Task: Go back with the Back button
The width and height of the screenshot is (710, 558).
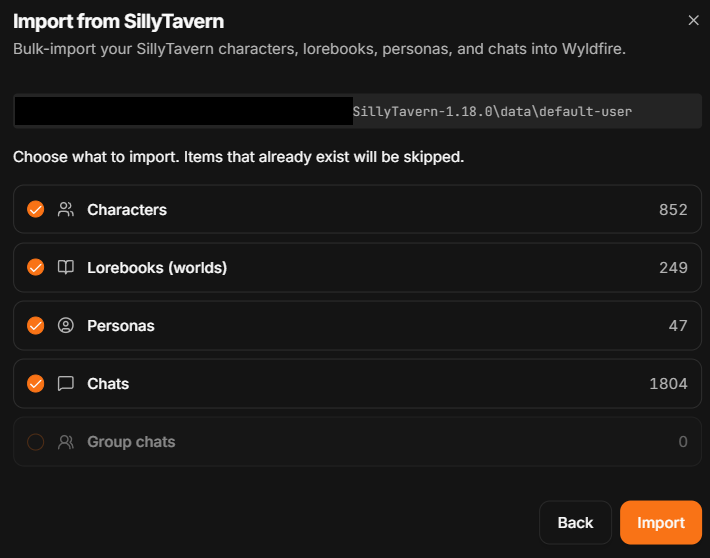Action: [x=575, y=522]
